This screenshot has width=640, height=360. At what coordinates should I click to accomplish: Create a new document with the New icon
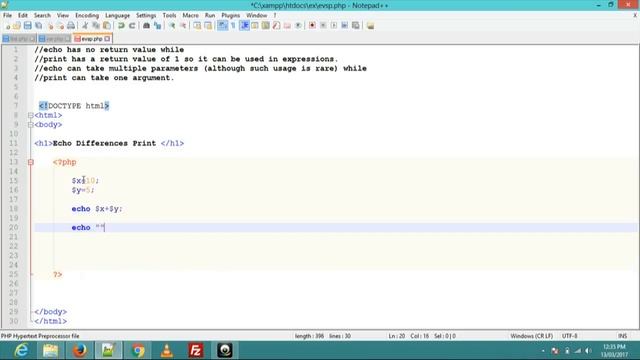click(x=8, y=26)
